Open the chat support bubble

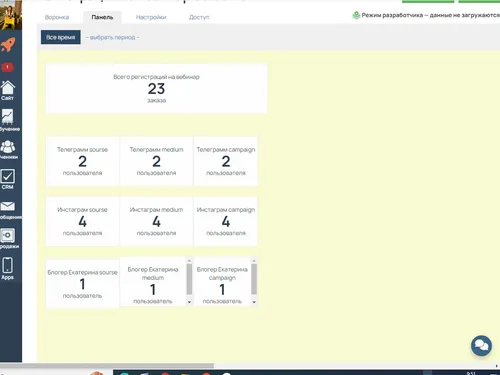[481, 345]
